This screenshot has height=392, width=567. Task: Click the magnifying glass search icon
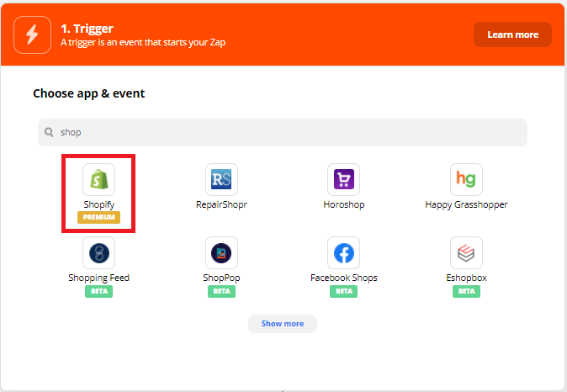point(50,132)
